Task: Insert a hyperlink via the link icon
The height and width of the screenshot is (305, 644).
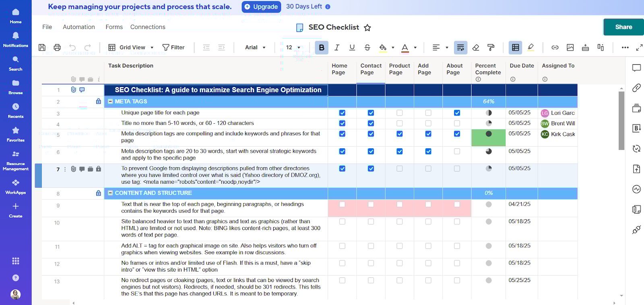Action: 555,48
